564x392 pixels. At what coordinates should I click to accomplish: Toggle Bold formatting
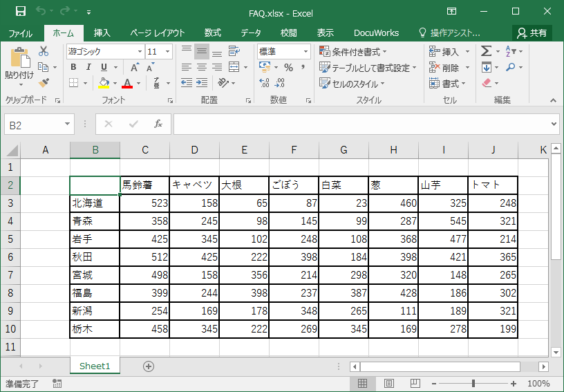point(74,67)
